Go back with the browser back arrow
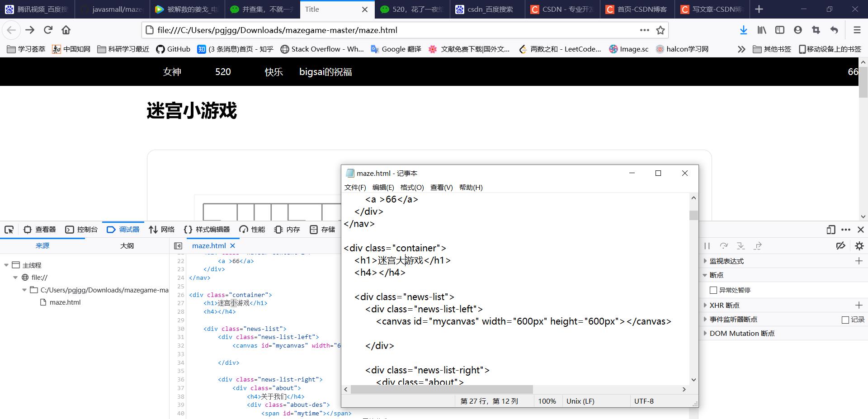The width and height of the screenshot is (868, 419). (x=11, y=30)
